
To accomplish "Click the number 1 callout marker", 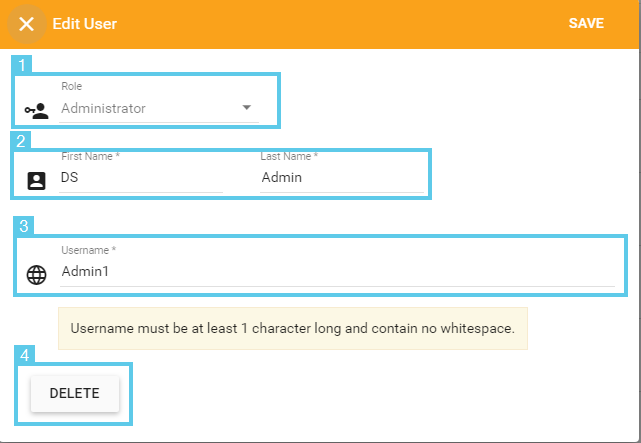I will (22, 65).
